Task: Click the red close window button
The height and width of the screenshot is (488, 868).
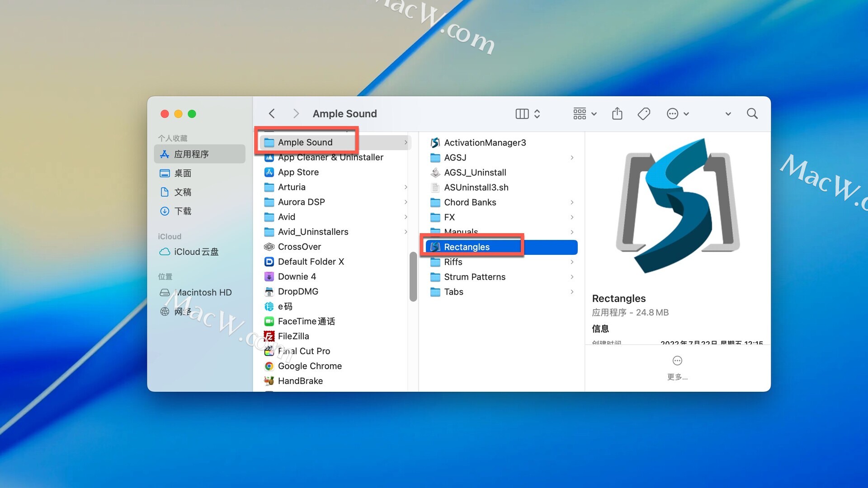Action: coord(165,114)
